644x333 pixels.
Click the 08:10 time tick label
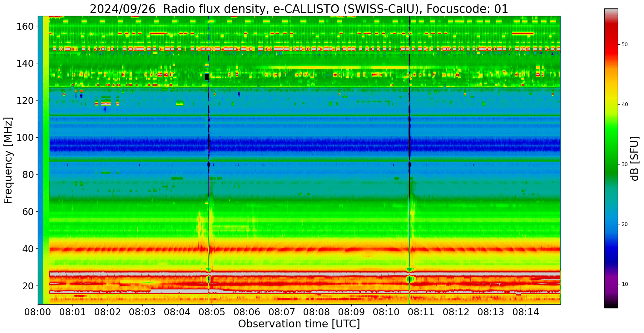pos(386,312)
